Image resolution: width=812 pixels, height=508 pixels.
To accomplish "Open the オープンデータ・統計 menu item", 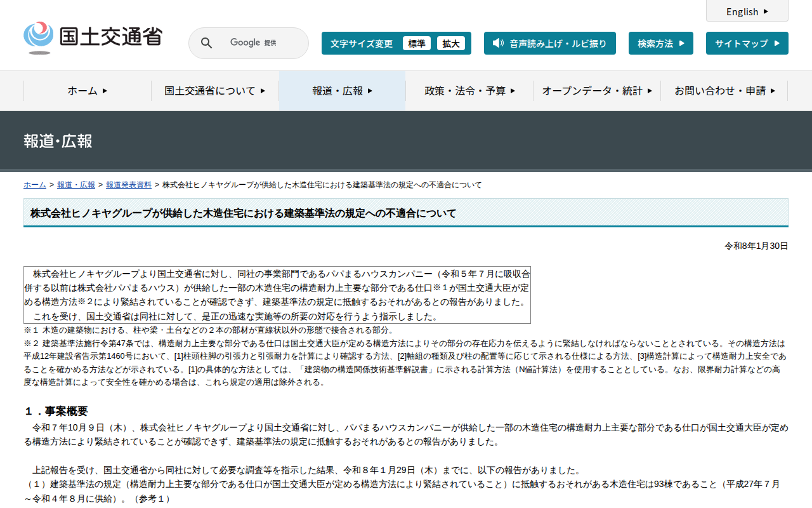I will pyautogui.click(x=596, y=91).
